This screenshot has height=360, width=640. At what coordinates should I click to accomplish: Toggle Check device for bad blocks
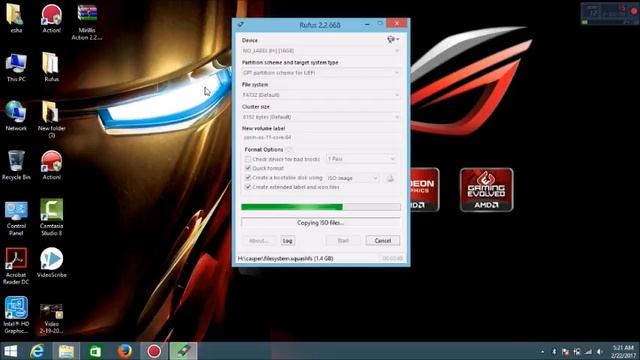(248, 159)
